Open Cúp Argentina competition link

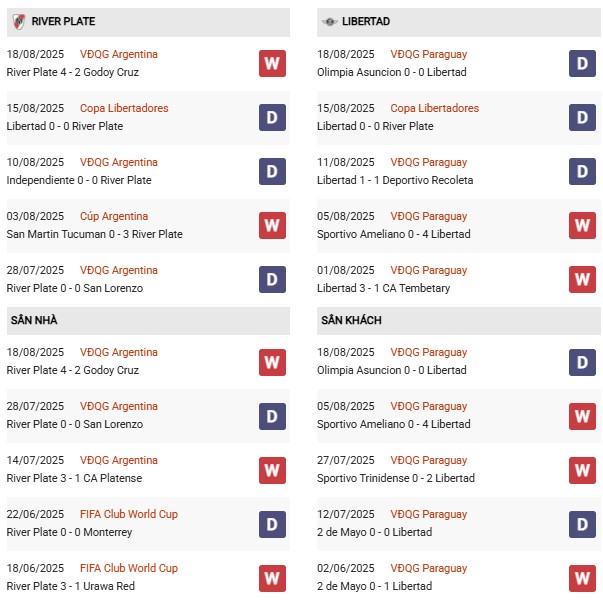[114, 216]
